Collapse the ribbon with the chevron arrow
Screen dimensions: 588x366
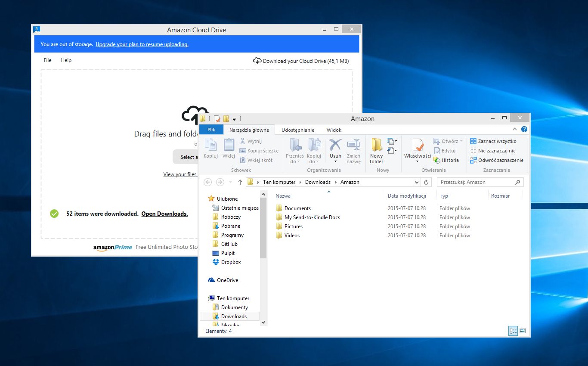pyautogui.click(x=515, y=129)
